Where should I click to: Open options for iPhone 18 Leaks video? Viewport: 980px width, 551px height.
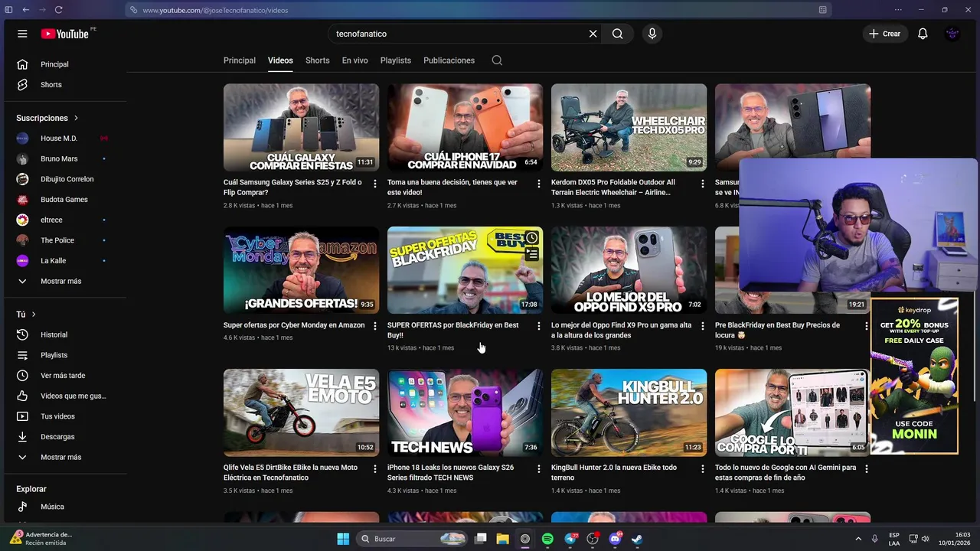point(538,468)
